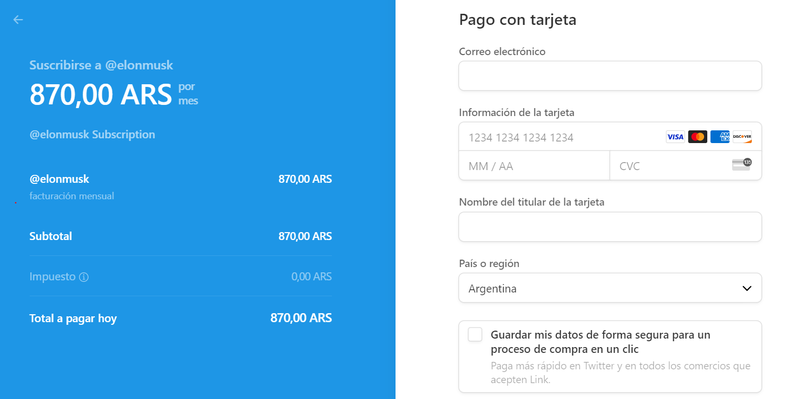Focus the Nombre del titular field
The height and width of the screenshot is (399, 790).
(x=610, y=227)
